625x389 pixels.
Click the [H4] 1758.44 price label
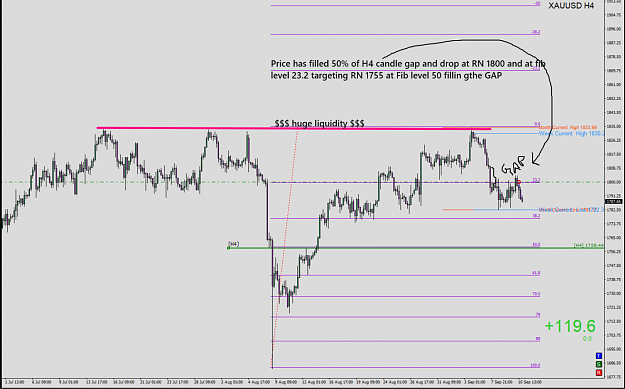tap(589, 246)
